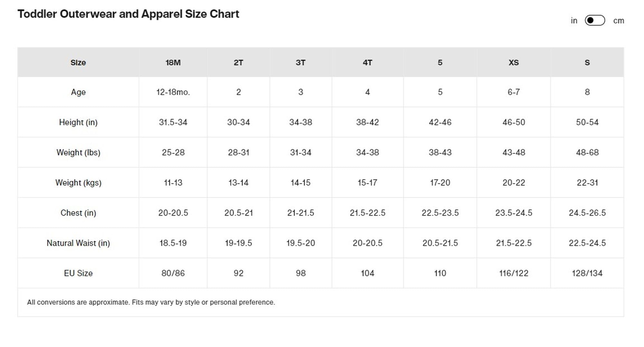
Task: Click the 3T size column header
Action: click(x=300, y=62)
